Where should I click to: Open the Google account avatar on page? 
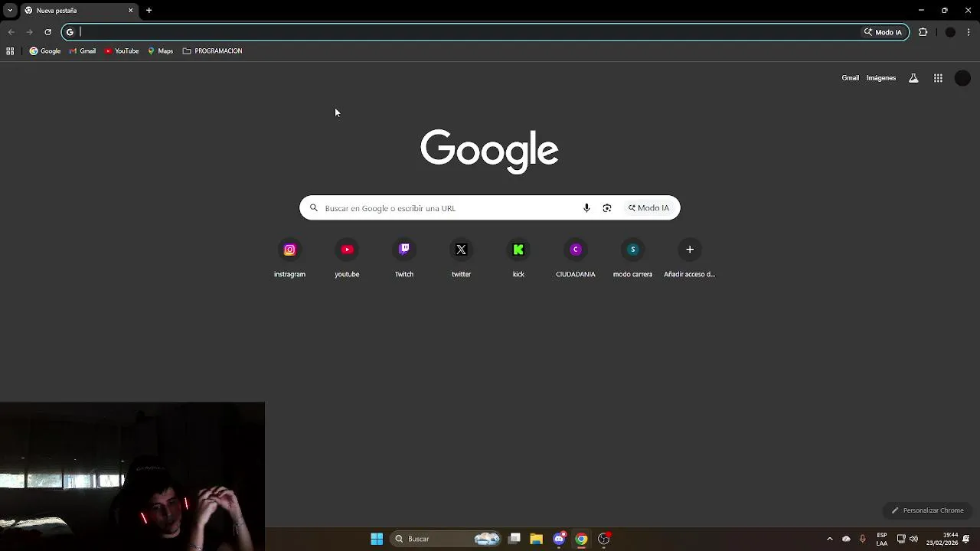point(962,78)
